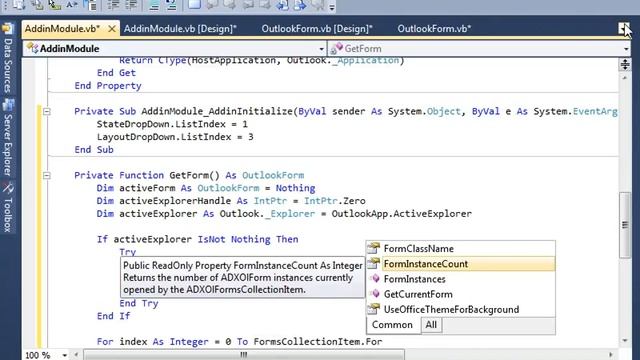This screenshot has height=360, width=640.
Task: Select FormInstanceCount in the IntelliSense list
Action: pos(461,264)
